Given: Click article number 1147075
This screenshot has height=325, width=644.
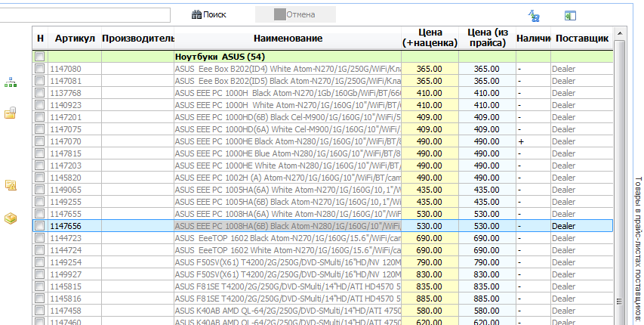Looking at the screenshot, I should [x=66, y=129].
